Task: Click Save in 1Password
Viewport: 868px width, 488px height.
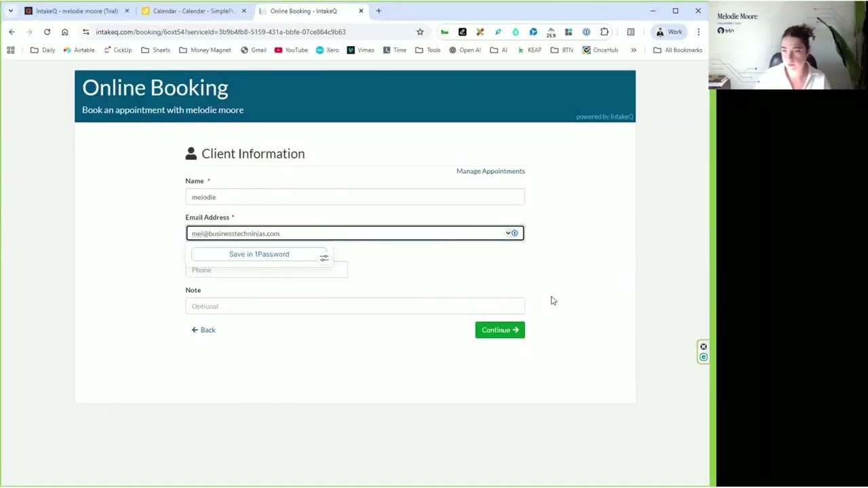Action: 259,254
